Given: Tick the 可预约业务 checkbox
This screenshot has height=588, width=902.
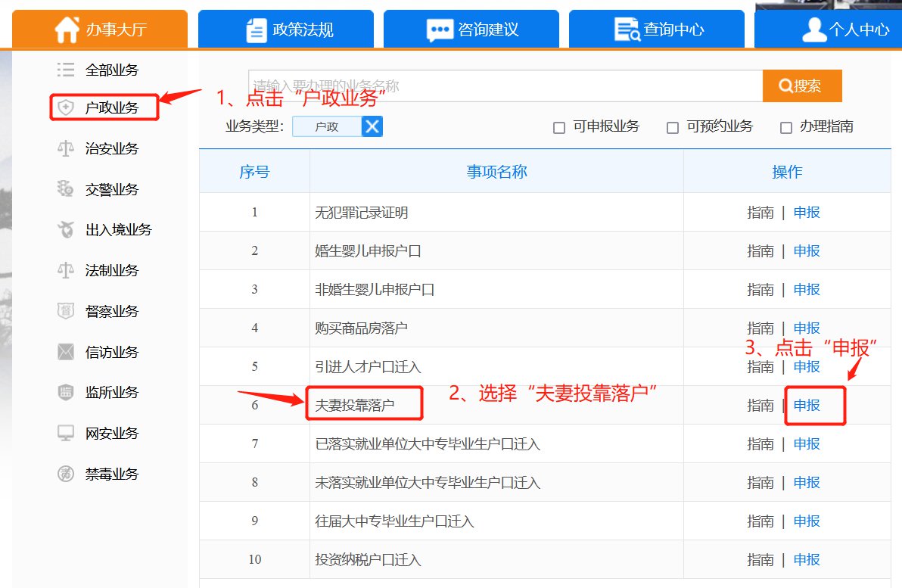Looking at the screenshot, I should click(672, 128).
